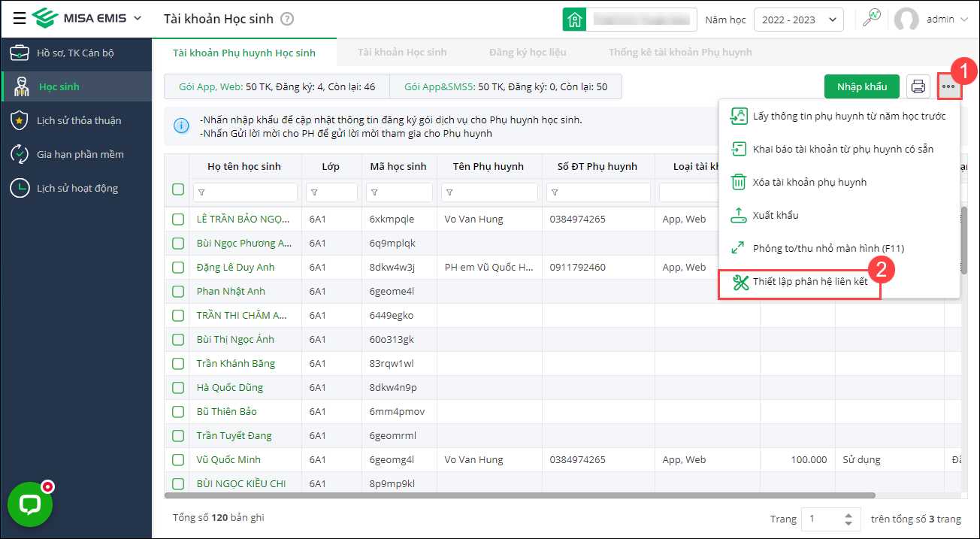Click the Tên Phụ huynh filter funnel icon
Viewport: 980px width, 539px height.
click(x=449, y=193)
